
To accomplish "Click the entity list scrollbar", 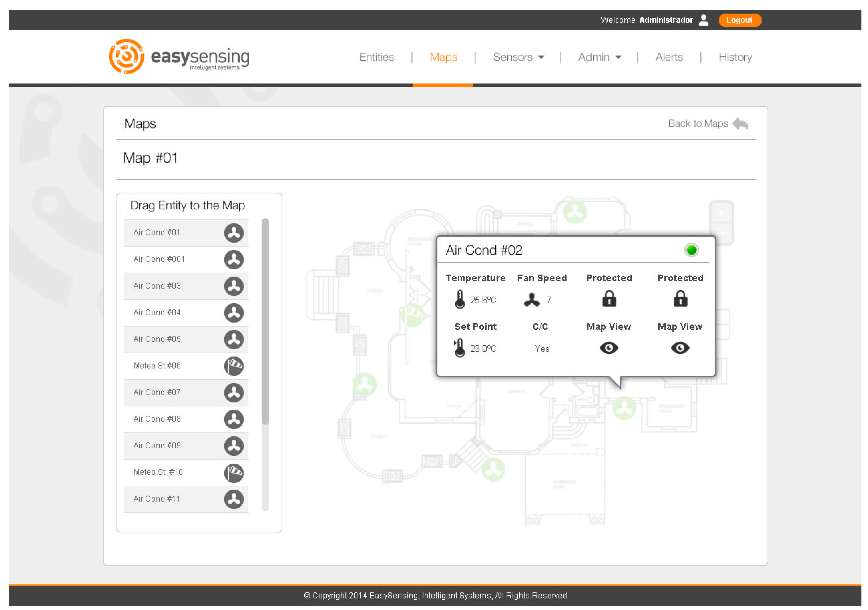I will [265, 321].
